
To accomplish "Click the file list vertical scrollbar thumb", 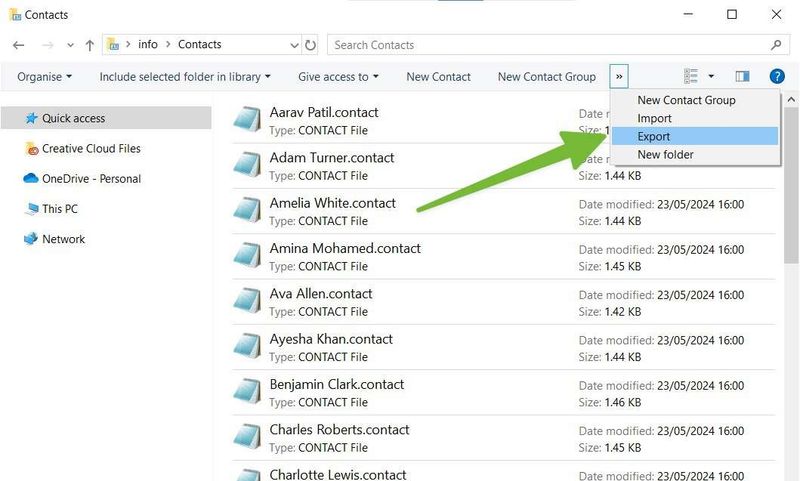I will (x=791, y=186).
